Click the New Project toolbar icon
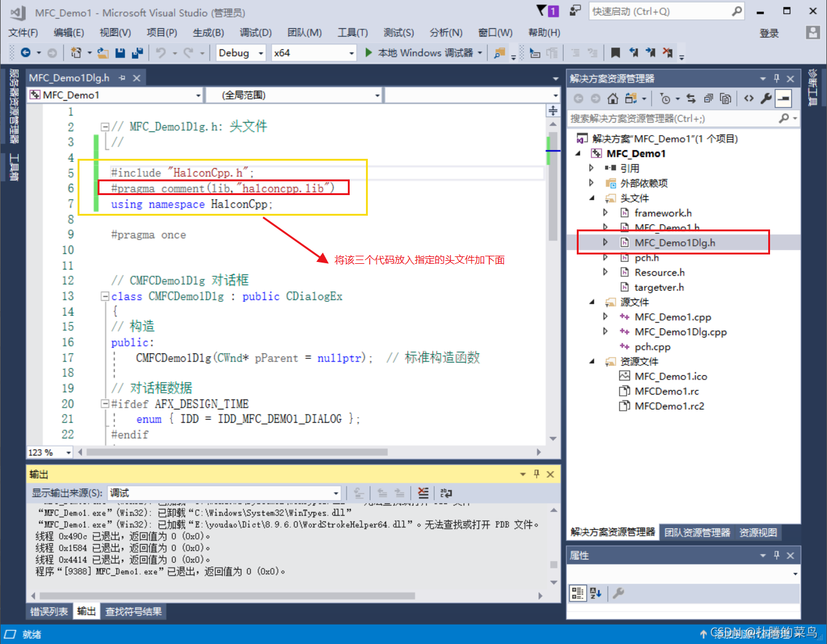Screen dimensions: 827x644 [x=76, y=53]
